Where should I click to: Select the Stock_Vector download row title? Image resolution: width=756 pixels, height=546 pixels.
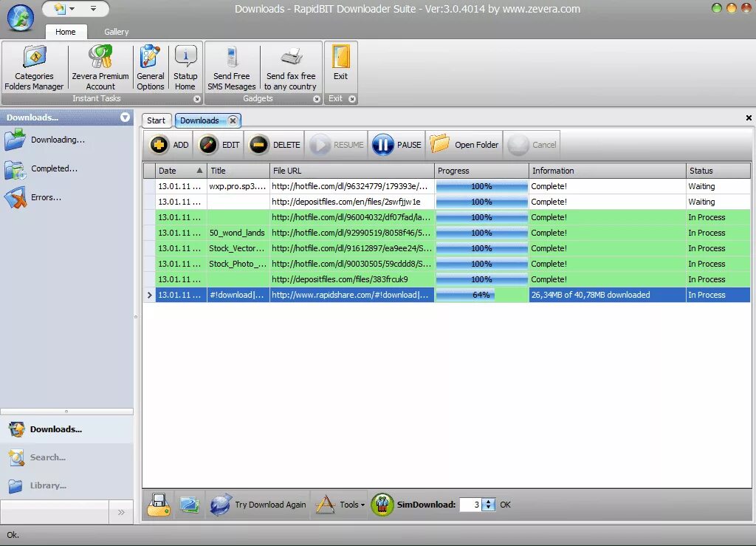tap(237, 248)
